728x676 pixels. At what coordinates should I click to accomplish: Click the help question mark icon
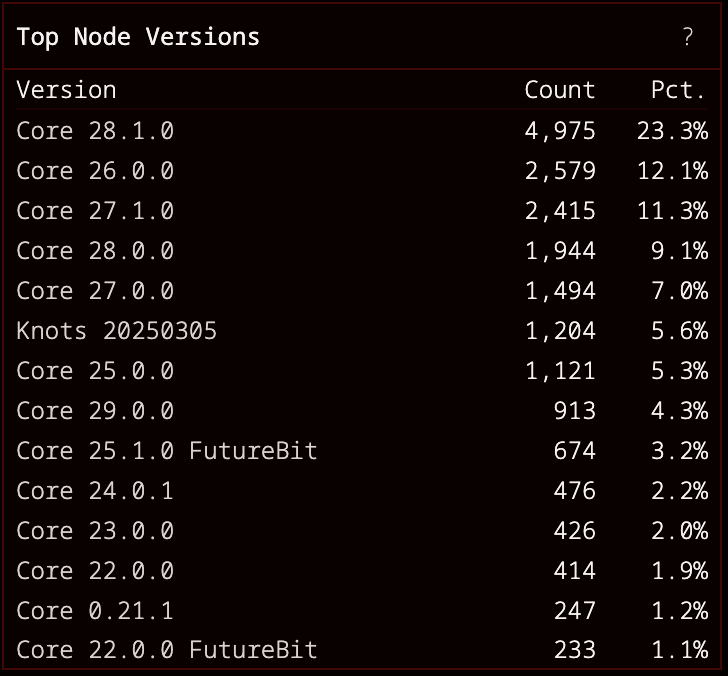(x=687, y=37)
